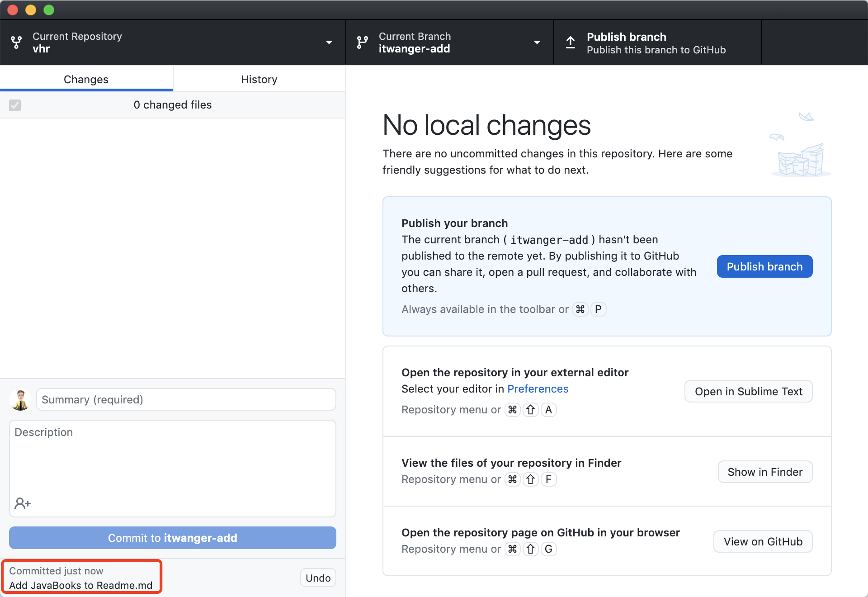Click the yellow minimize window button
Image resolution: width=868 pixels, height=597 pixels.
[x=31, y=10]
